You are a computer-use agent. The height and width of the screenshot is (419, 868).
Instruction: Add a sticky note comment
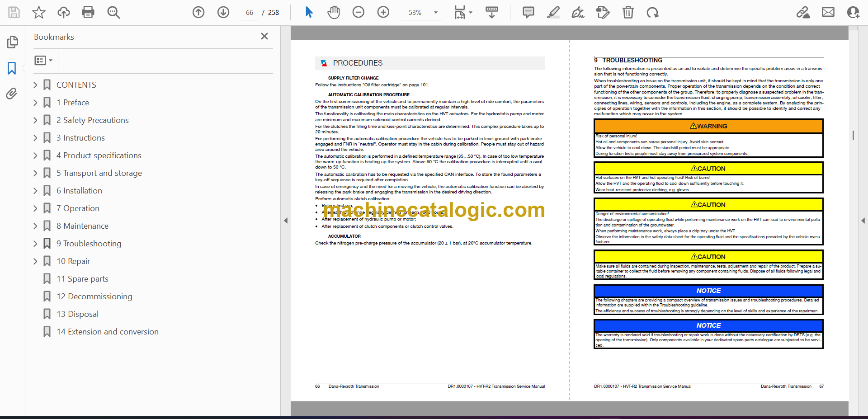pyautogui.click(x=528, y=12)
